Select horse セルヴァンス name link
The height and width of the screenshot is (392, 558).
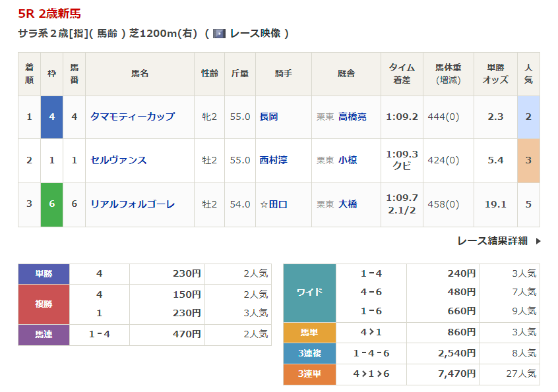119,160
